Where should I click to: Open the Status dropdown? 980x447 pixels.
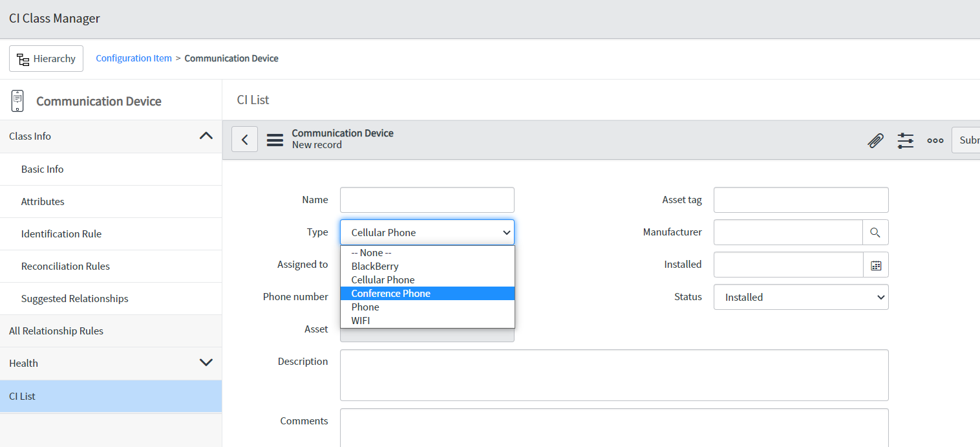[801, 297]
